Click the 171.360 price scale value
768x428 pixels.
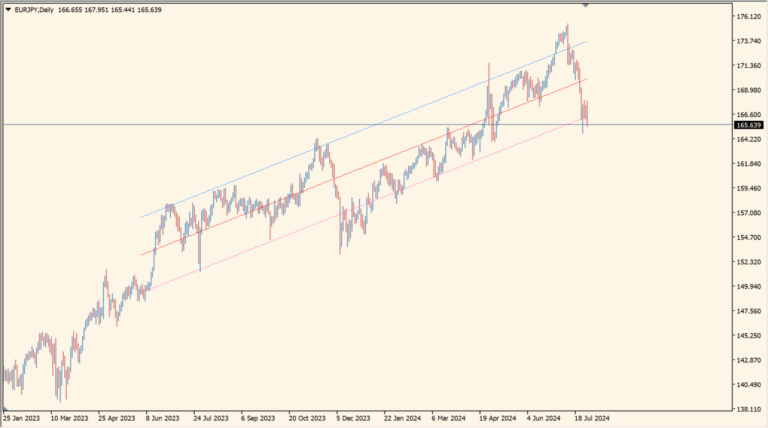coord(749,66)
